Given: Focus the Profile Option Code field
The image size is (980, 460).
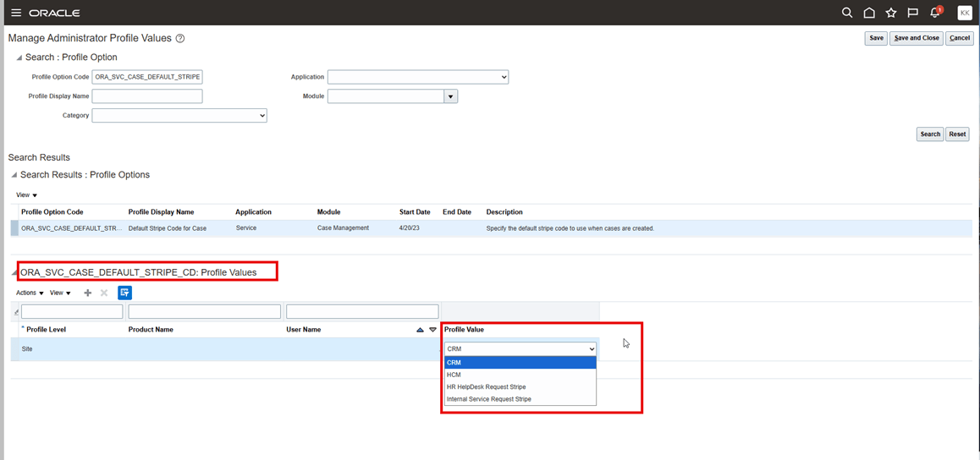Looking at the screenshot, I should pyautogui.click(x=147, y=77).
